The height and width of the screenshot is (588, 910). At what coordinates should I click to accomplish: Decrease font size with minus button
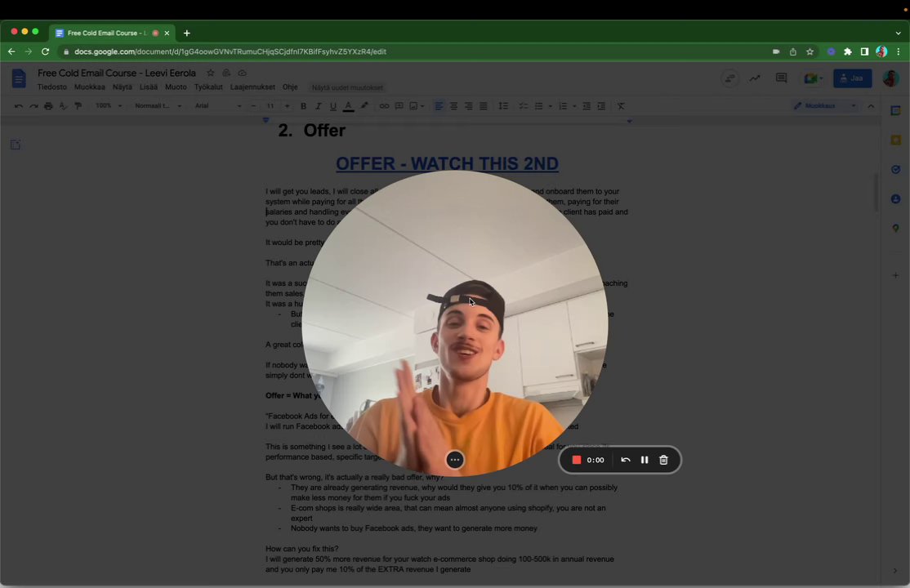point(253,106)
